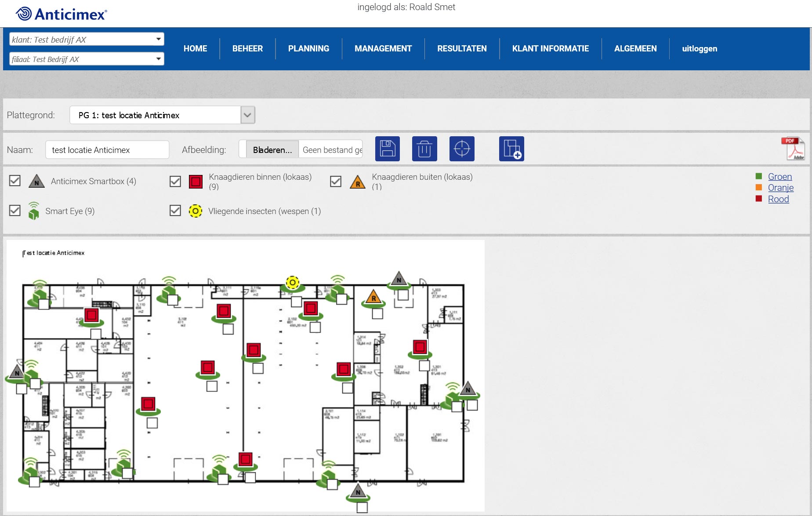Click the crosshair target icon
812x516 pixels.
(x=462, y=149)
